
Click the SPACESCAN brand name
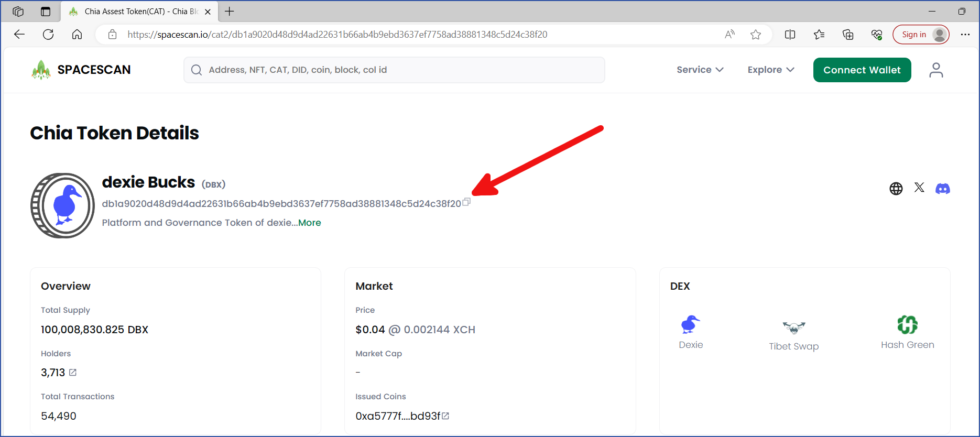[94, 70]
